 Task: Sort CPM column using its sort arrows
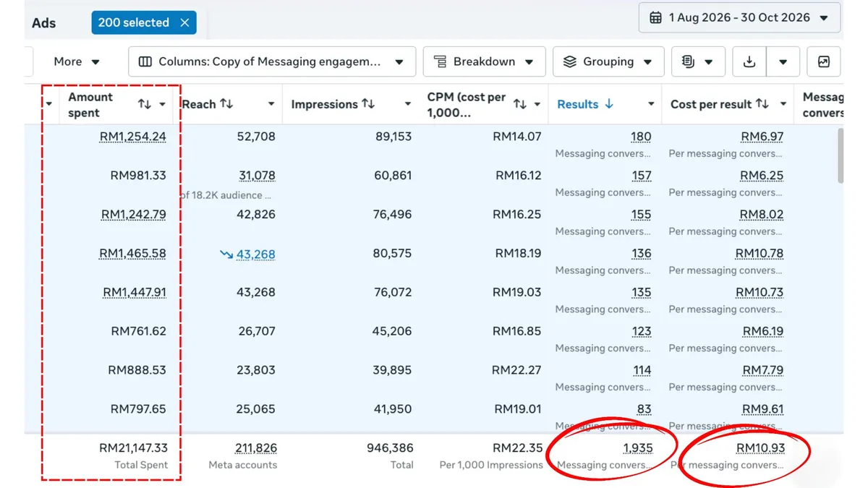(519, 104)
